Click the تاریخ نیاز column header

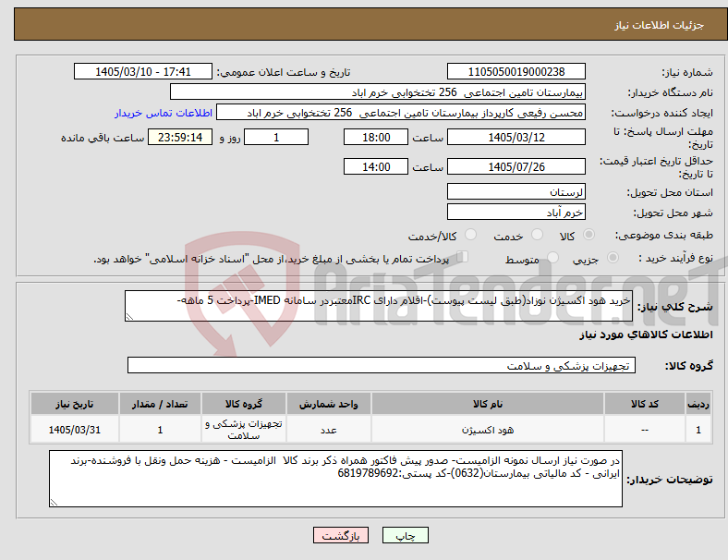coord(74,404)
